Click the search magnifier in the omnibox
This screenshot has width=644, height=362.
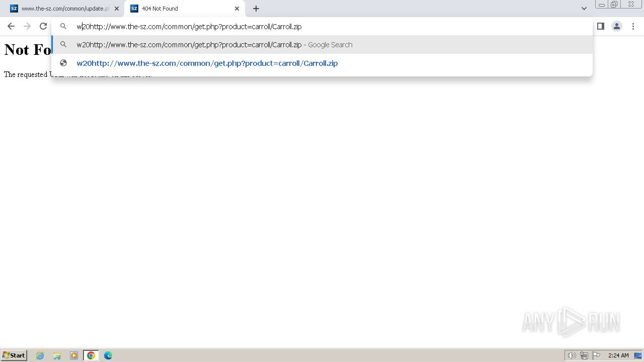click(63, 26)
